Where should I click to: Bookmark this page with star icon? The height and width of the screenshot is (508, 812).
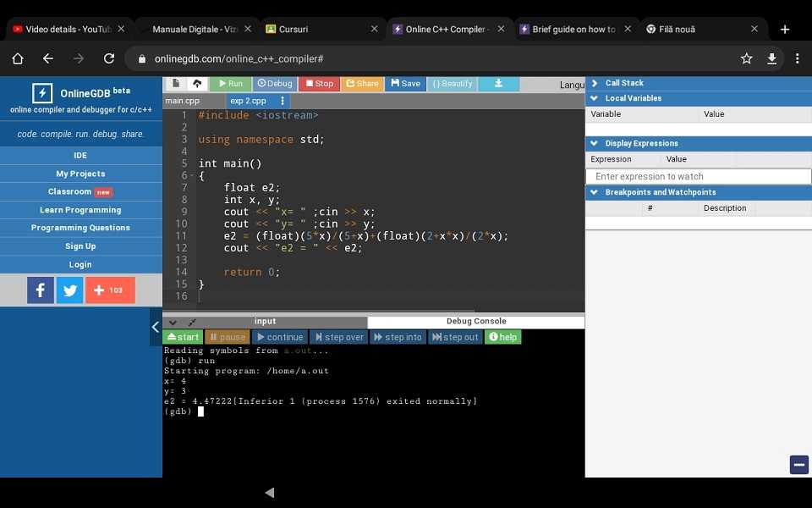click(746, 58)
